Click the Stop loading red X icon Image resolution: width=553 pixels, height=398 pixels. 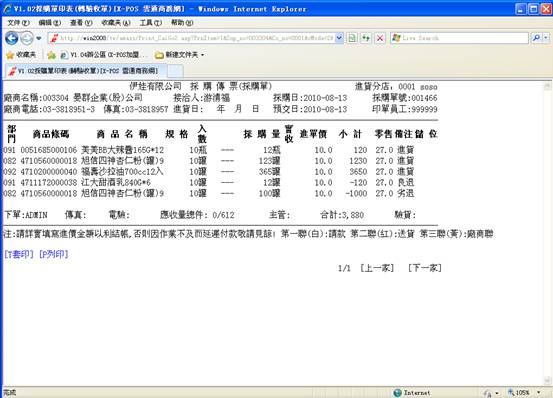click(380, 38)
